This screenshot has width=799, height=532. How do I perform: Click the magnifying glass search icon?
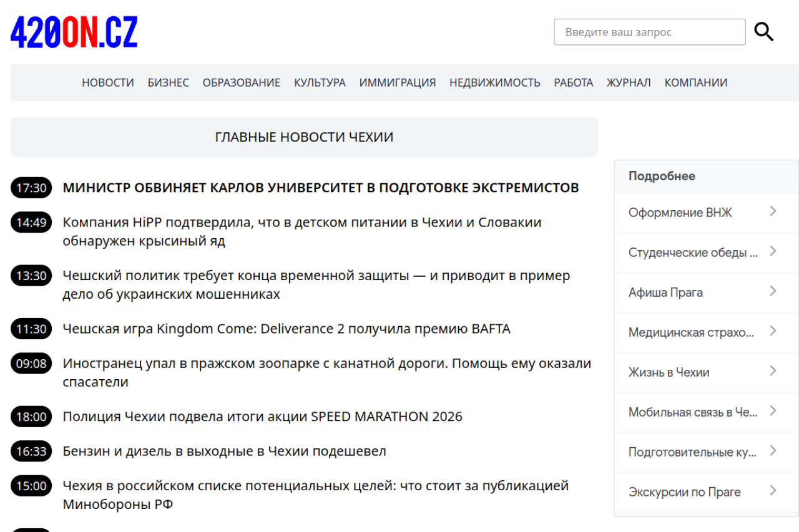point(763,32)
